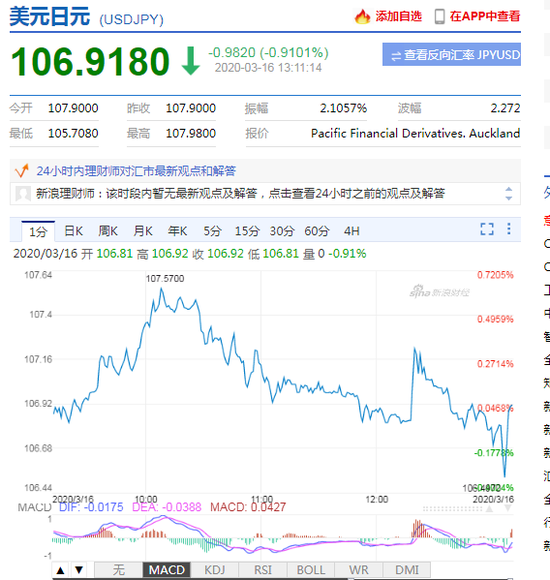Click the DEA: -0.0388 readout
Screen dimensions: 550x580
click(x=166, y=507)
